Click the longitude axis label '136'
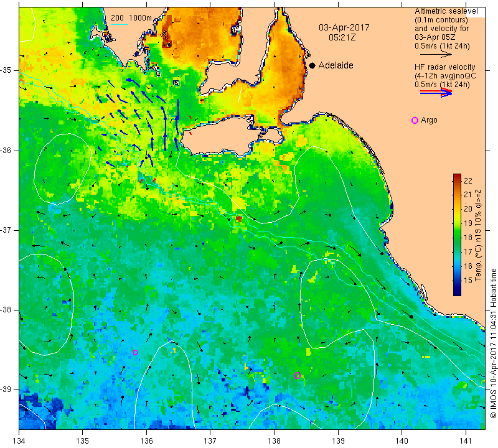Image resolution: width=498 pixels, height=448 pixels. pyautogui.click(x=146, y=441)
